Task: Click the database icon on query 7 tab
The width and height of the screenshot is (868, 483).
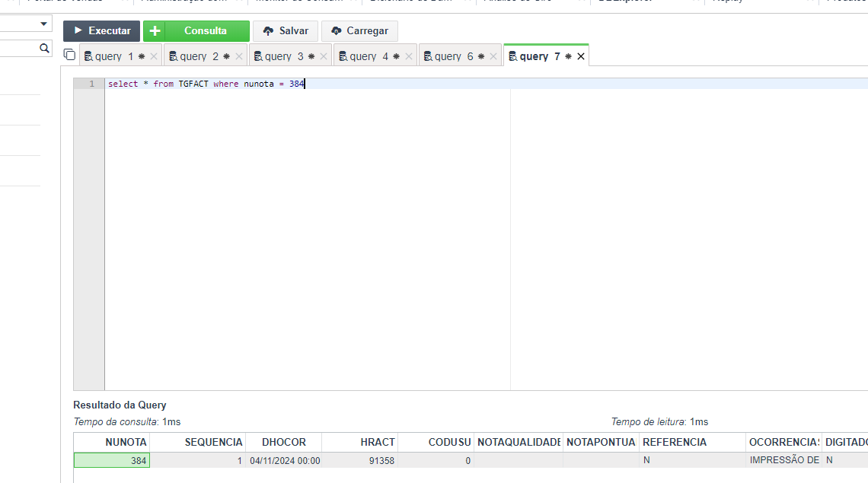Action: coord(512,56)
